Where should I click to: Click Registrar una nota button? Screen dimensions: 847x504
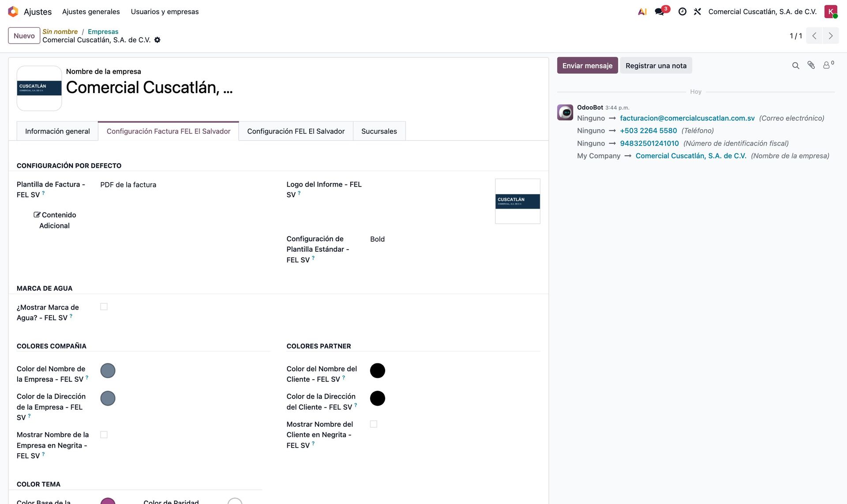[656, 65]
